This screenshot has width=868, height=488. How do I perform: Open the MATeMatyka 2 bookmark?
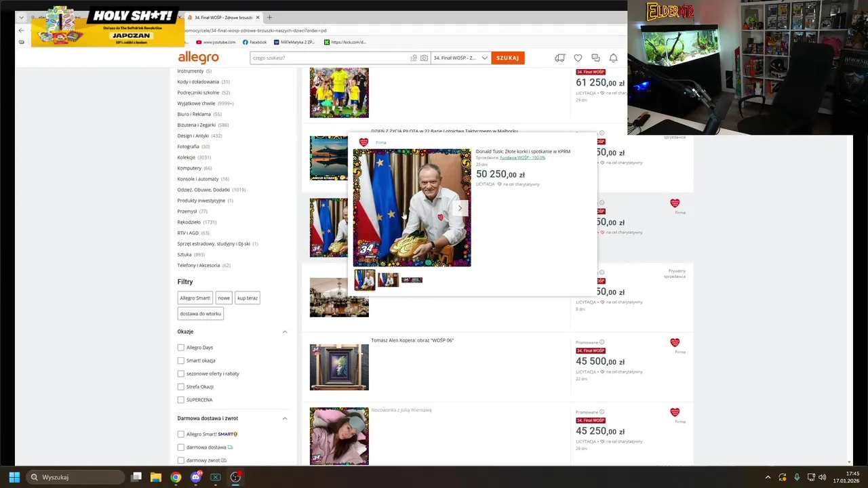pyautogui.click(x=294, y=42)
